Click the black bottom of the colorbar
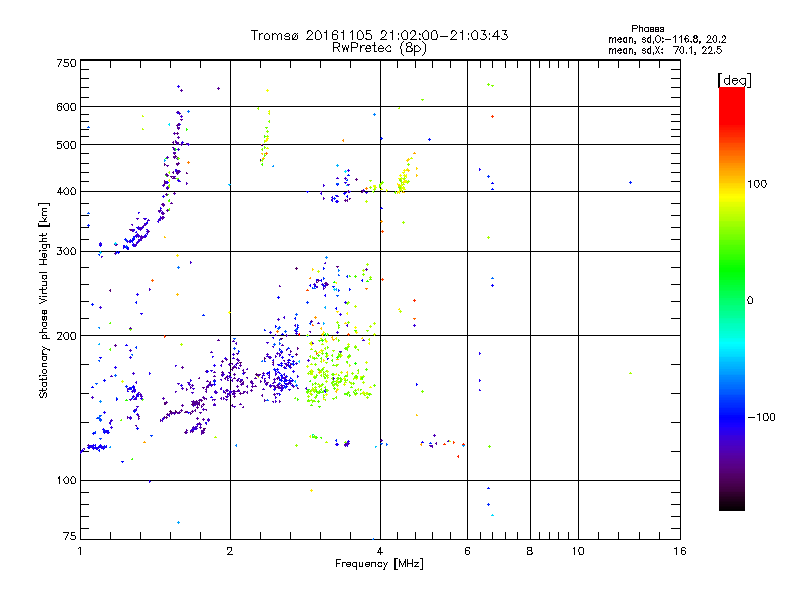 [x=732, y=503]
